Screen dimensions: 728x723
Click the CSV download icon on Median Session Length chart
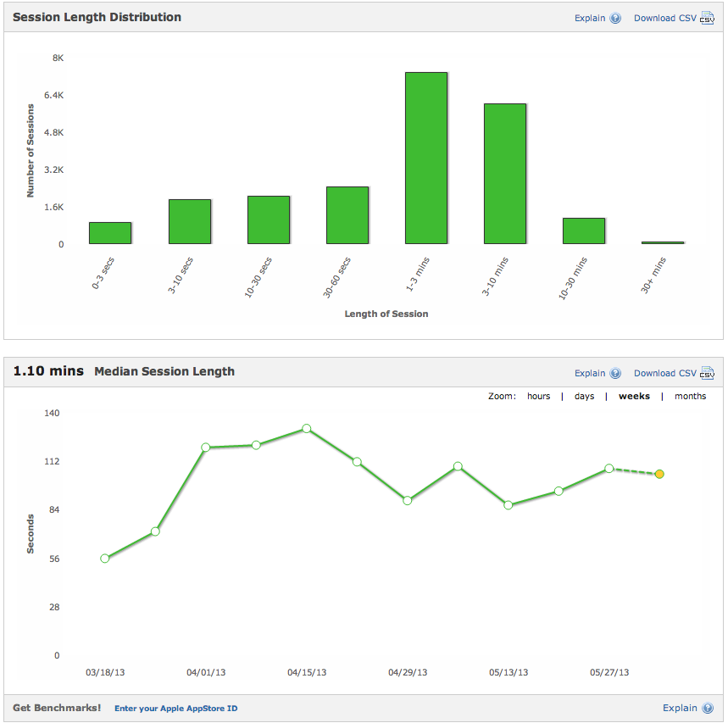tap(708, 373)
